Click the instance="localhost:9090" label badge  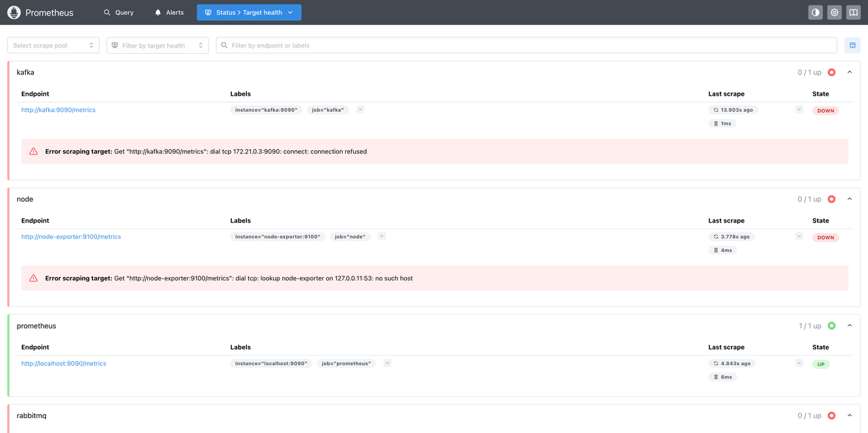[x=271, y=364]
